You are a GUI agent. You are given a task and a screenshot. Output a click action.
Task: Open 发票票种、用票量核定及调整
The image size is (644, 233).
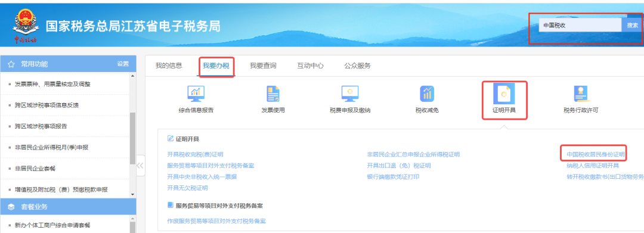[52, 84]
